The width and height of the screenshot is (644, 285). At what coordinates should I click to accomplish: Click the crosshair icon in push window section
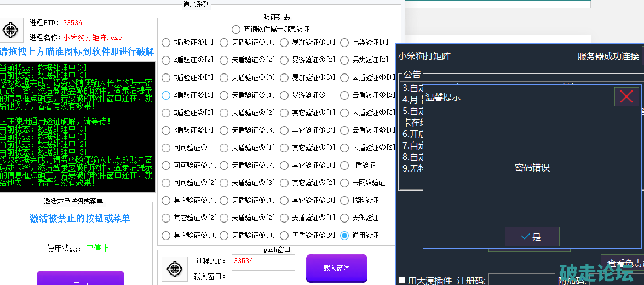click(x=175, y=269)
